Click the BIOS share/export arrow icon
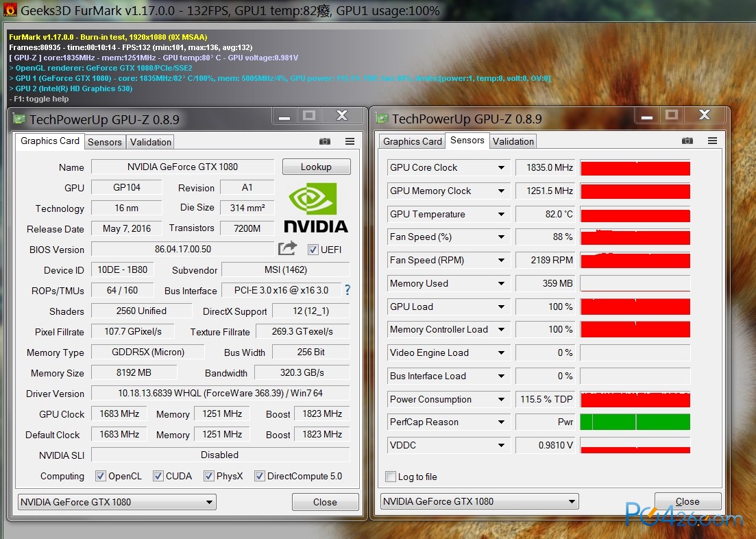Screen dimensions: 756x539 (287, 248)
